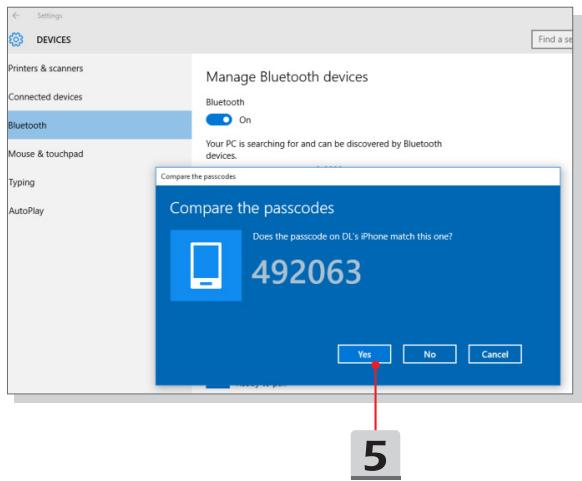
Task: Cancel the passcode comparison dialog
Action: [x=495, y=354]
